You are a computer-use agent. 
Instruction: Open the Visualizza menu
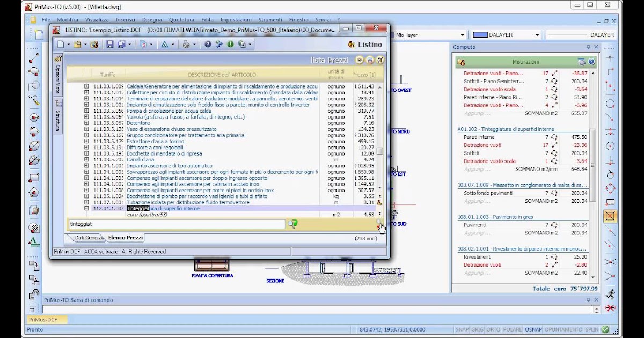[97, 20]
